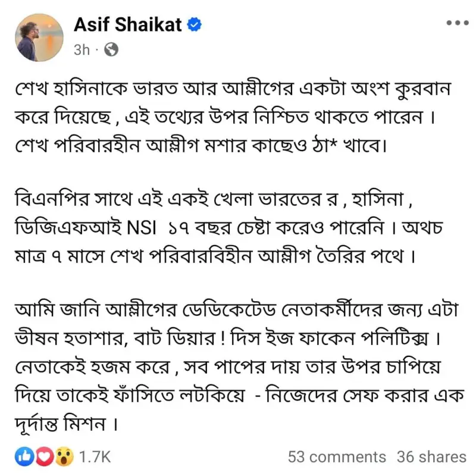Open the three-dot post options menu

(x=457, y=23)
